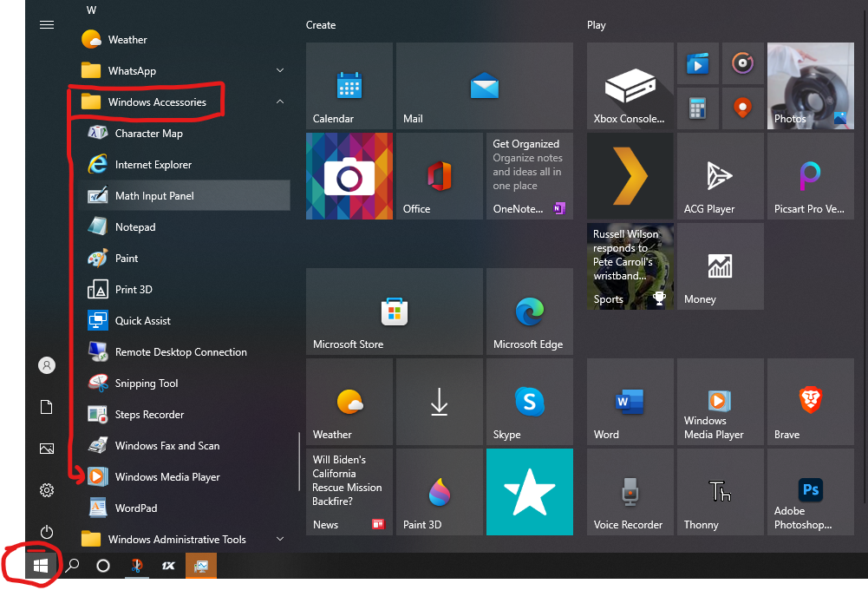Viewport: 868px width, 590px height.
Task: Open the Camera tile
Action: point(349,176)
